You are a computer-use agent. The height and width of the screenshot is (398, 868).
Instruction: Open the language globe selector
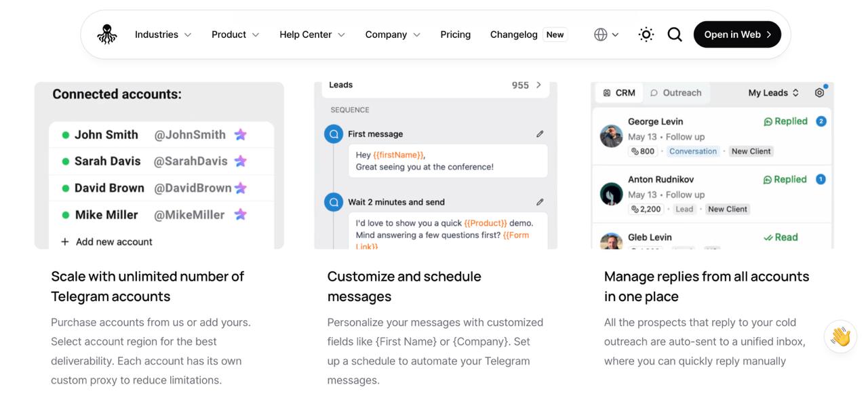click(x=606, y=35)
